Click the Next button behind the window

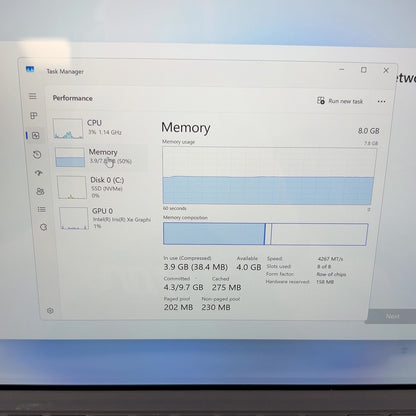(x=392, y=316)
